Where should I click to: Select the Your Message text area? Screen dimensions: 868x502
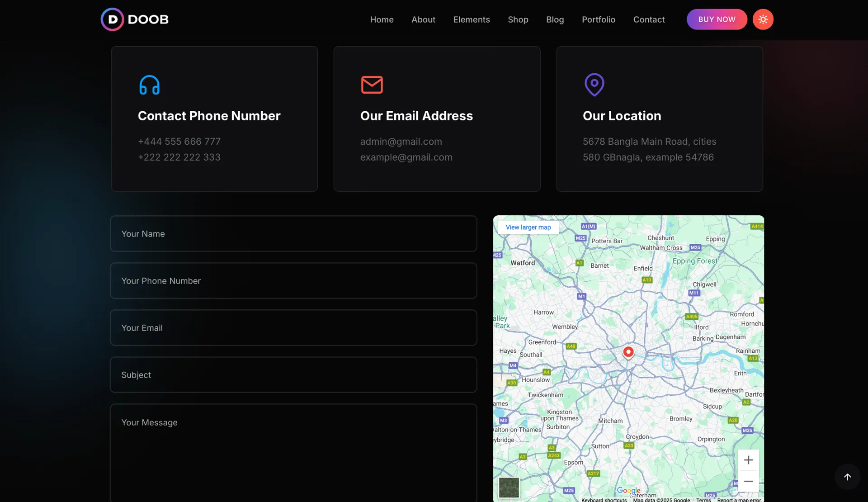(x=293, y=452)
